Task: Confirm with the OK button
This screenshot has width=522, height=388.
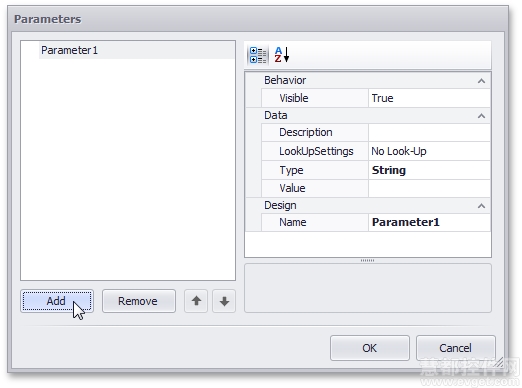Action: (370, 348)
